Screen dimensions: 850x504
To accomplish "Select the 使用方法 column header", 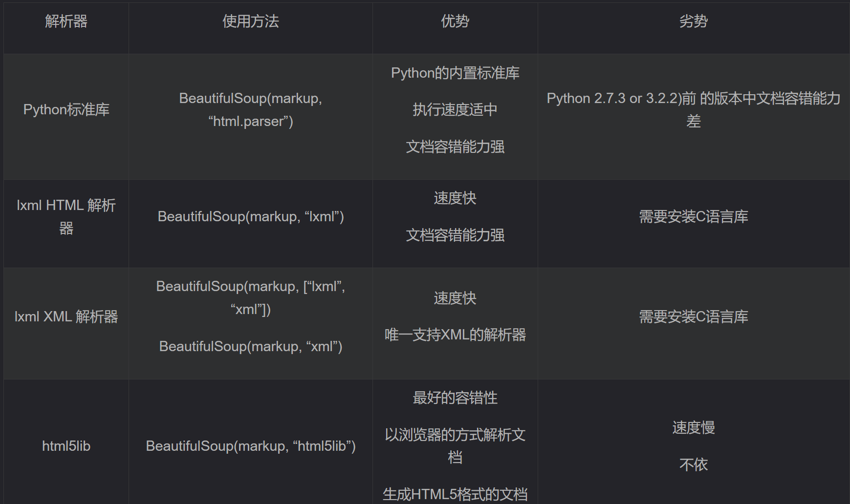I will coord(250,21).
